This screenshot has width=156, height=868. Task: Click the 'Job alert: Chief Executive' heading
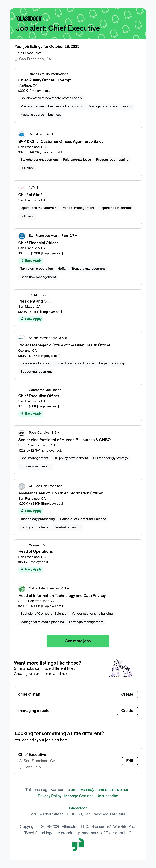coord(58,29)
